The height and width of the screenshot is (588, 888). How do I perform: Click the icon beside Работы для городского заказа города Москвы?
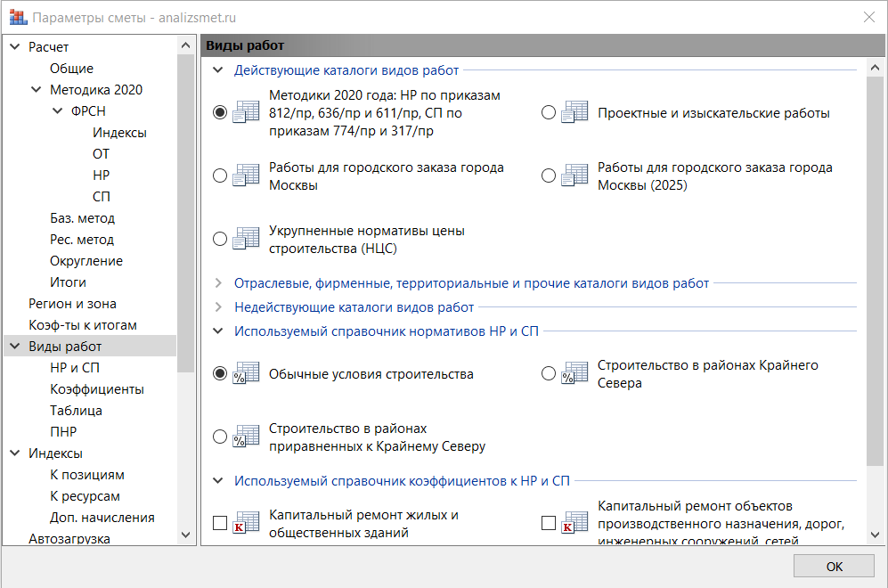pyautogui.click(x=247, y=176)
